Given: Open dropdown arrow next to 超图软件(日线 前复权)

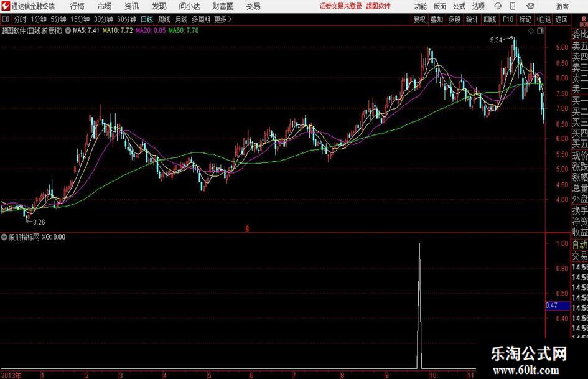Looking at the screenshot, I should click(68, 30).
